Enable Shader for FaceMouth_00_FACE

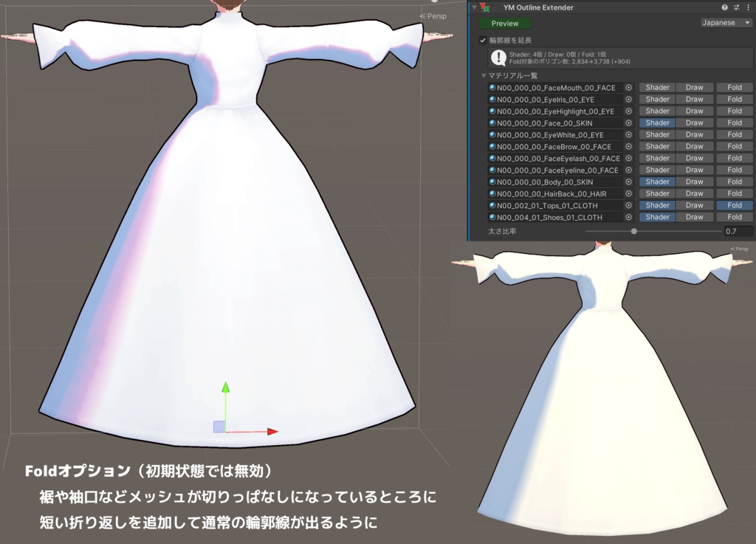(x=657, y=87)
